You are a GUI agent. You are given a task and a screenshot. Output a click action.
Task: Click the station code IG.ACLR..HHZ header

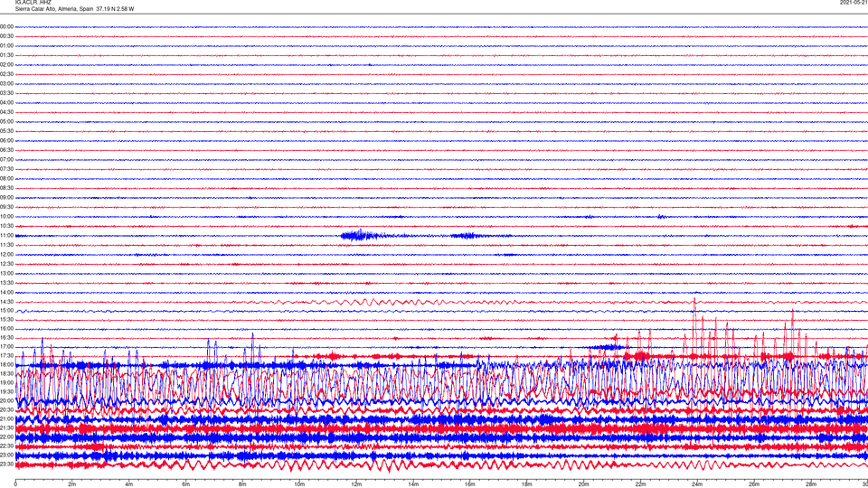pos(33,2)
